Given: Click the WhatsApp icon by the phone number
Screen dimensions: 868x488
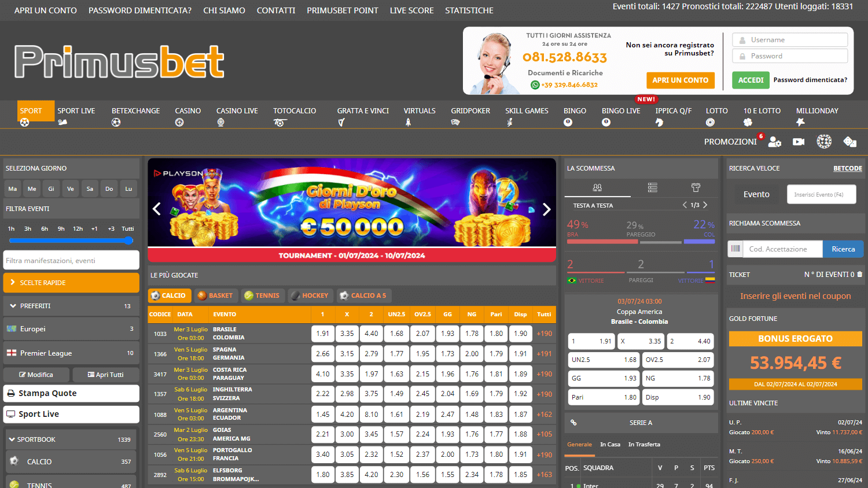Looking at the screenshot, I should 535,85.
